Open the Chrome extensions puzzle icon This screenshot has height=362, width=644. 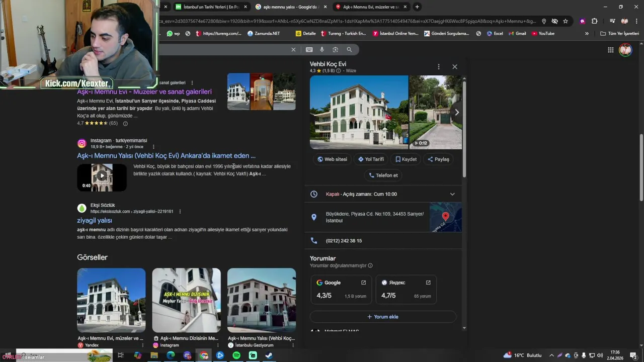594,21
